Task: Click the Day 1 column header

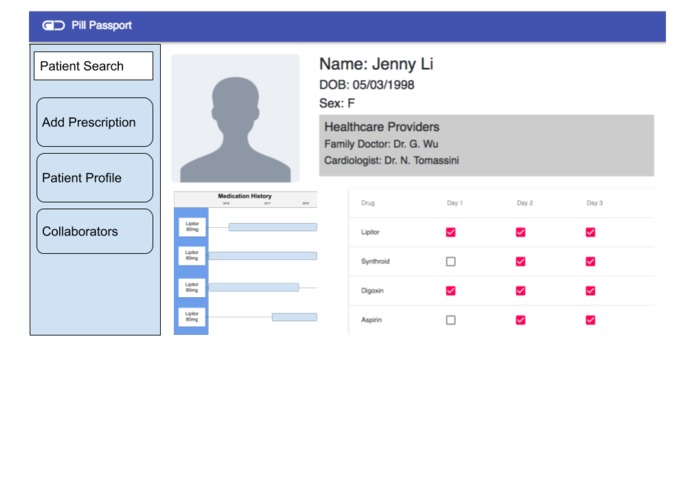Action: click(455, 203)
